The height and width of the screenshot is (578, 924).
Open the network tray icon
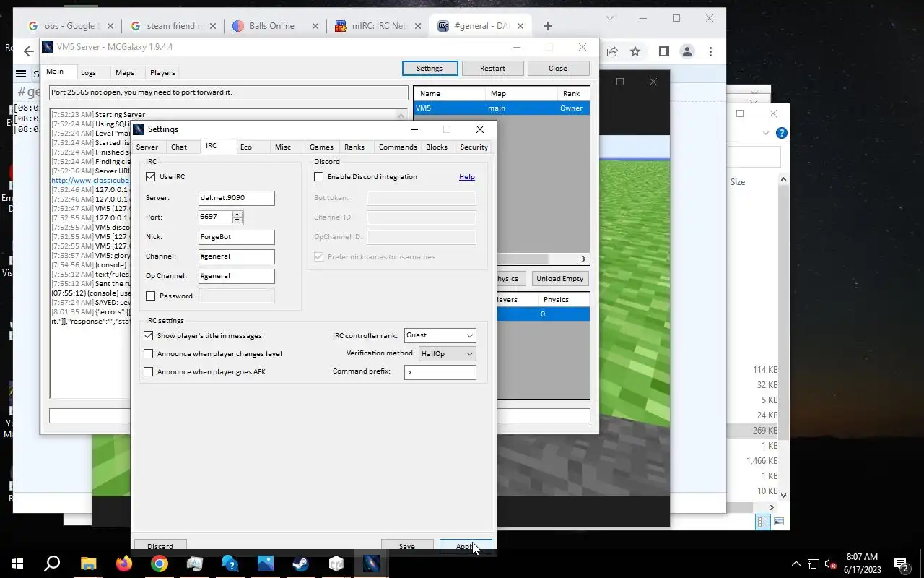click(813, 564)
